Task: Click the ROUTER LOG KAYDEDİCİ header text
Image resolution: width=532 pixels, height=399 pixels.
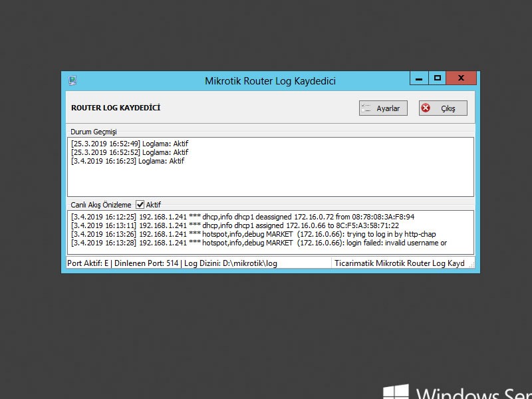Action: pos(116,108)
